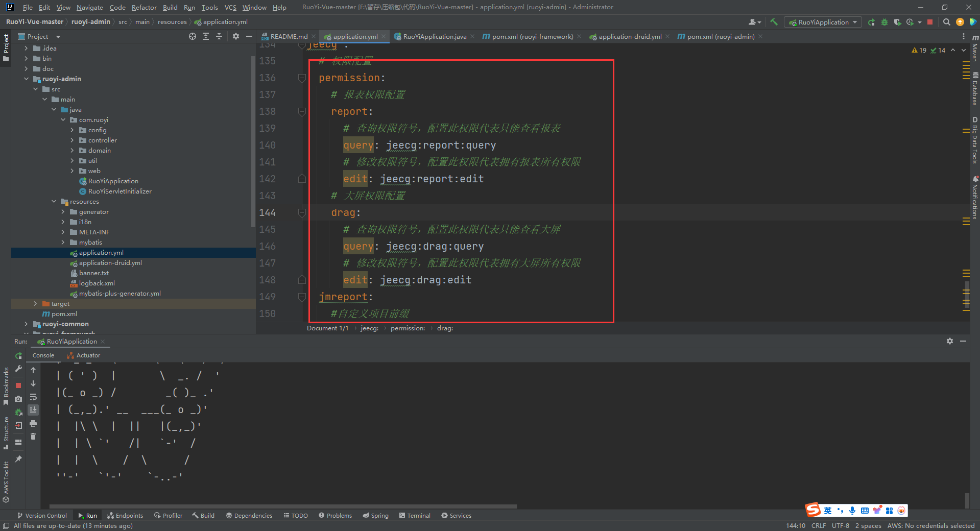Collapse the ruoyi-admin module node
The height and width of the screenshot is (531, 980).
click(x=26, y=79)
